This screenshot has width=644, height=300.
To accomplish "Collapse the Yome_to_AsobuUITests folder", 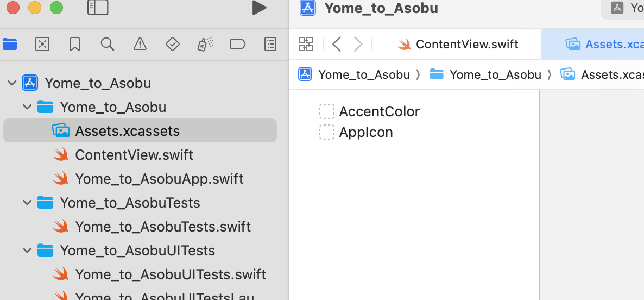I will (x=27, y=251).
